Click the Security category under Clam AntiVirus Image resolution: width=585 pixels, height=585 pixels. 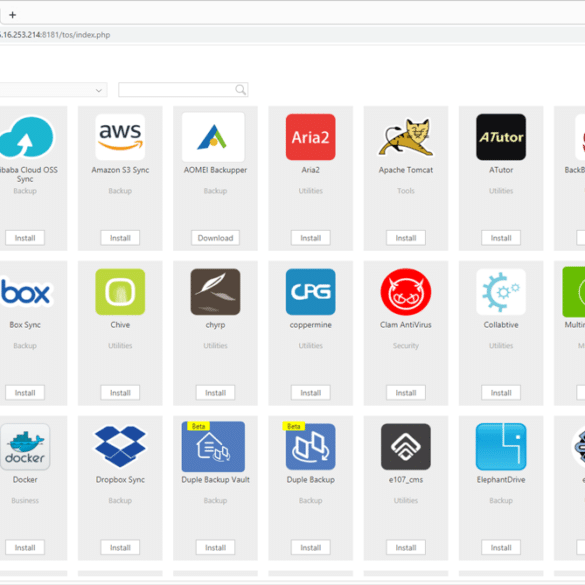click(406, 346)
